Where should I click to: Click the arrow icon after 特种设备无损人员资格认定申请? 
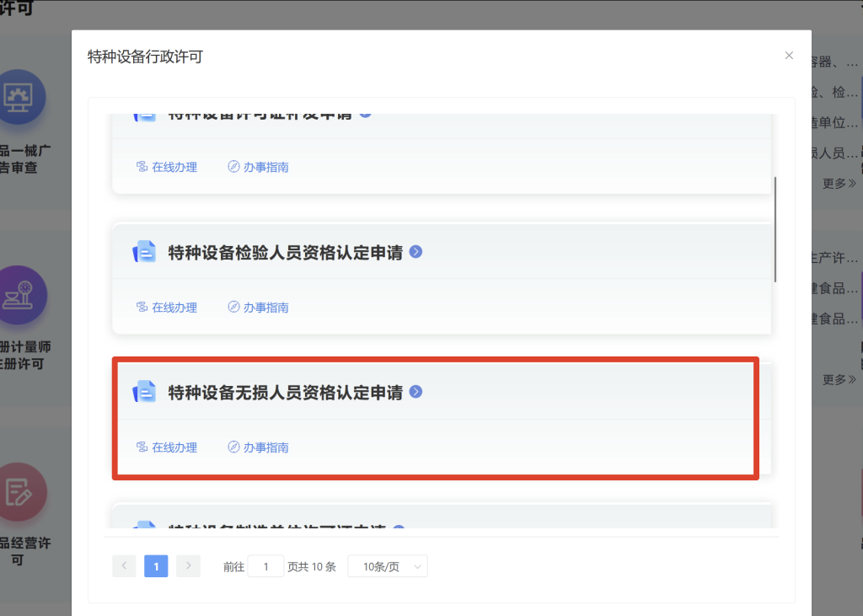(416, 391)
